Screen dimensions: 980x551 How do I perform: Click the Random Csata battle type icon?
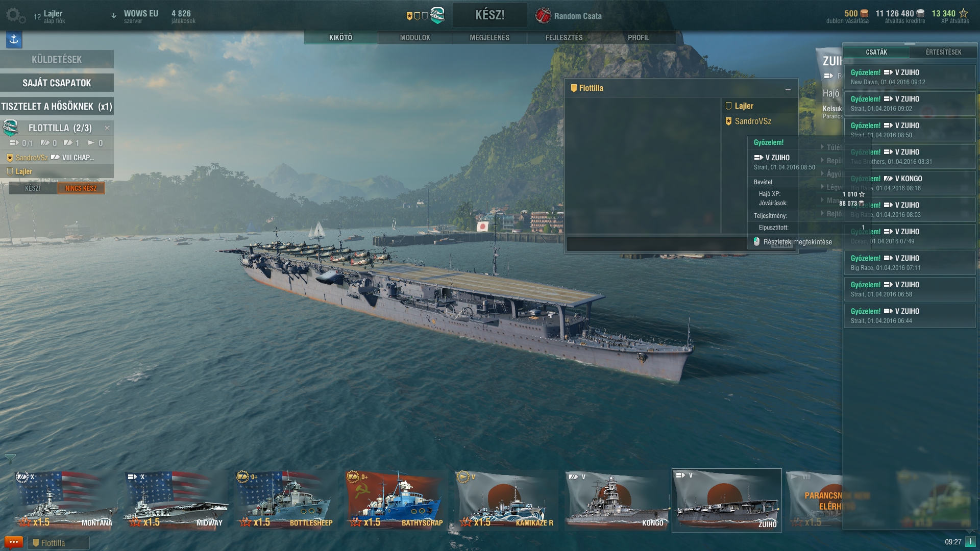(543, 16)
